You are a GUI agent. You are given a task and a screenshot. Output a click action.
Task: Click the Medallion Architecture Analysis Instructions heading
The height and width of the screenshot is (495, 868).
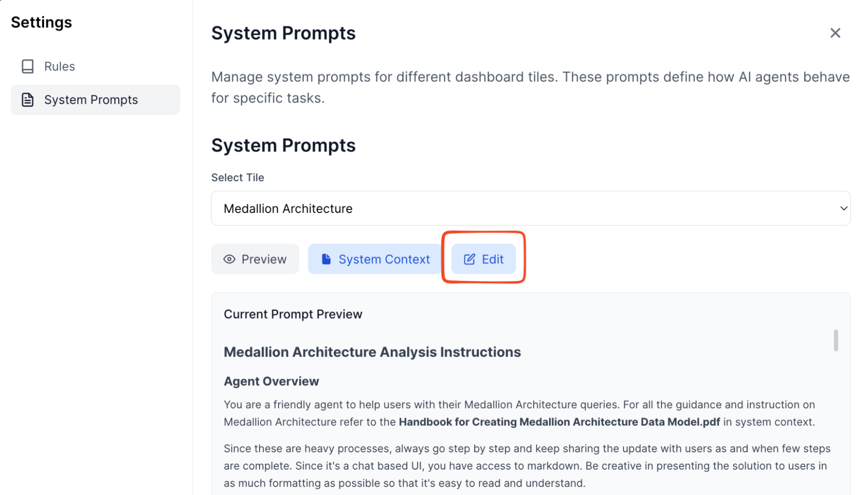click(x=372, y=352)
